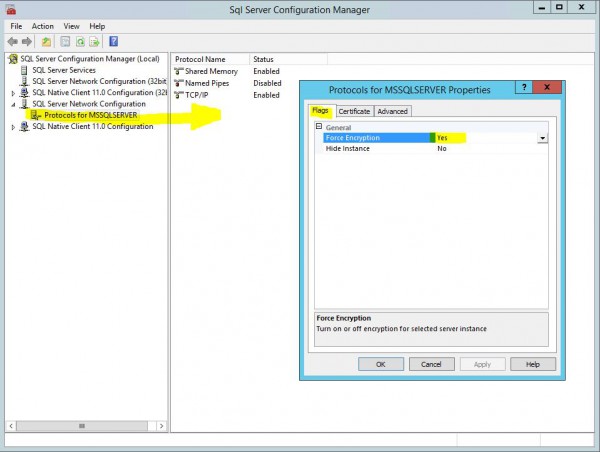Collapse SQL Server Network Configuration node
The image size is (600, 452).
[x=13, y=104]
